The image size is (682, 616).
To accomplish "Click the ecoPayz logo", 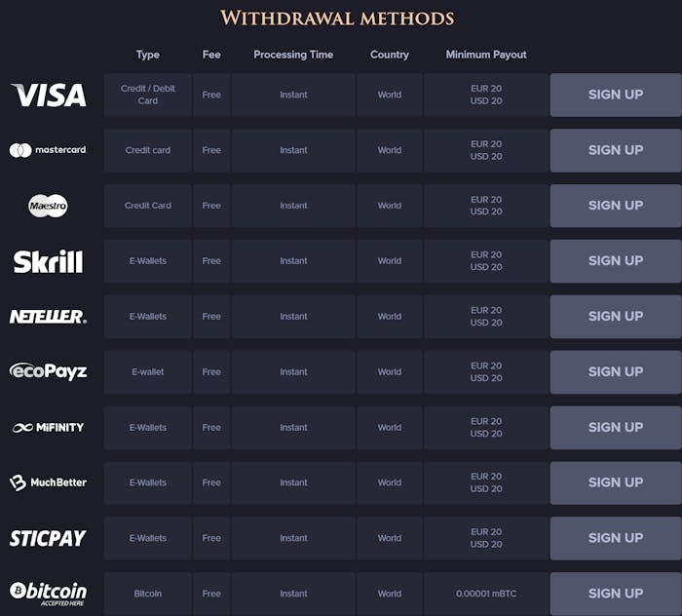I will pyautogui.click(x=48, y=371).
